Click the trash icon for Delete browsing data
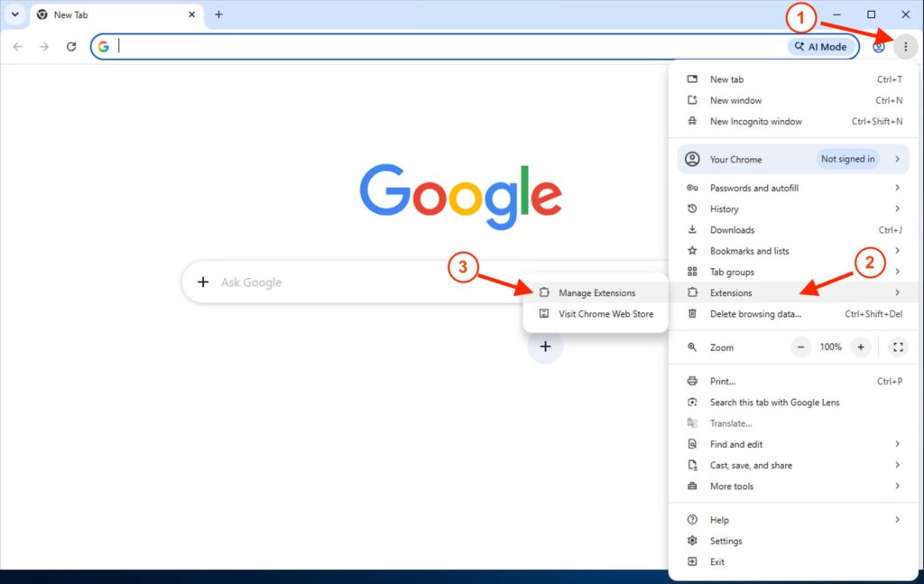The width and height of the screenshot is (924, 584). tap(692, 314)
